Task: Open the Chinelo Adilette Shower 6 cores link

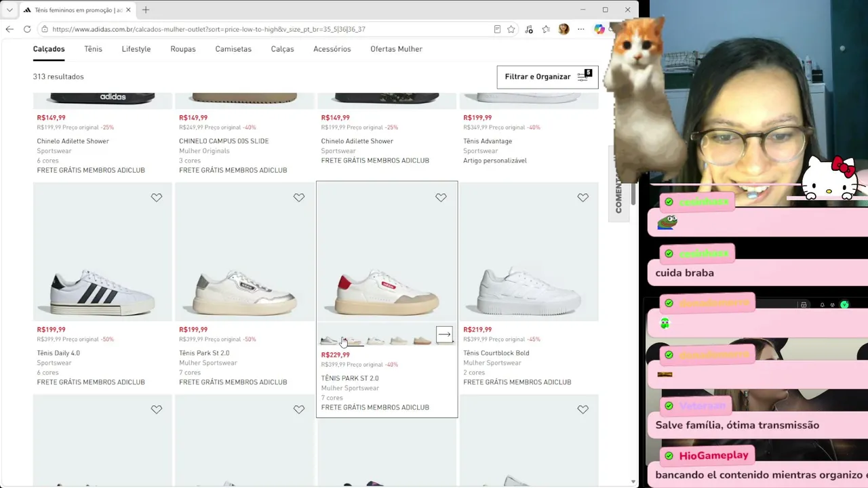Action: pyautogui.click(x=73, y=141)
